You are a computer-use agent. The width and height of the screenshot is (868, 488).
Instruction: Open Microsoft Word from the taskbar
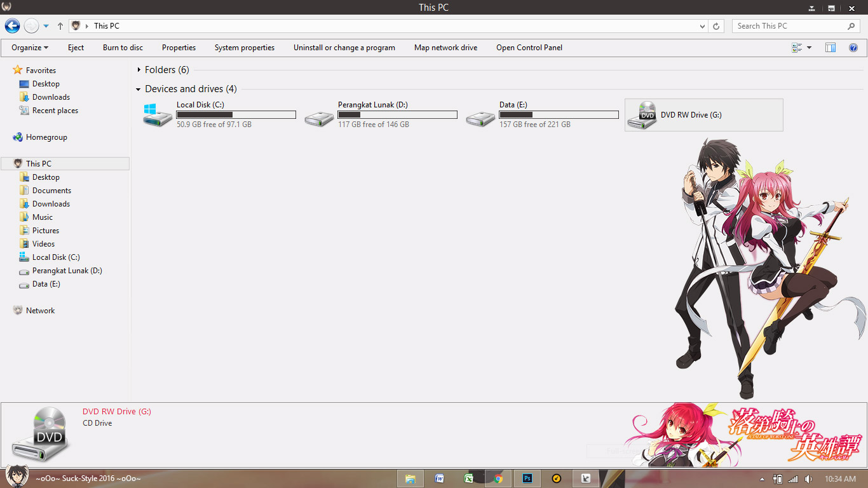[x=440, y=478]
